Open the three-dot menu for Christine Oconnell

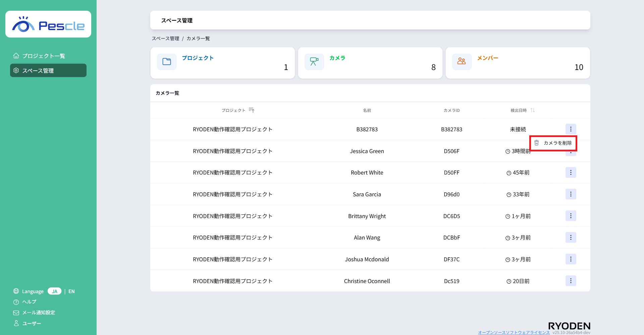(x=571, y=281)
